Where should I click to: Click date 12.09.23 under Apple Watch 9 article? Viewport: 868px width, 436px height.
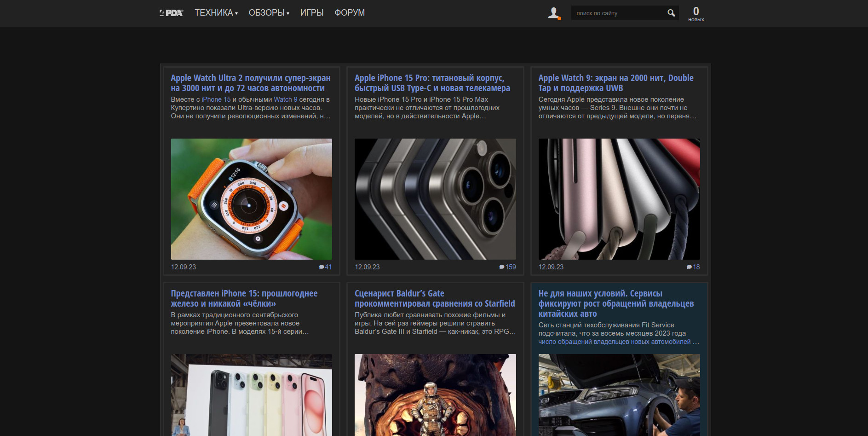551,267
